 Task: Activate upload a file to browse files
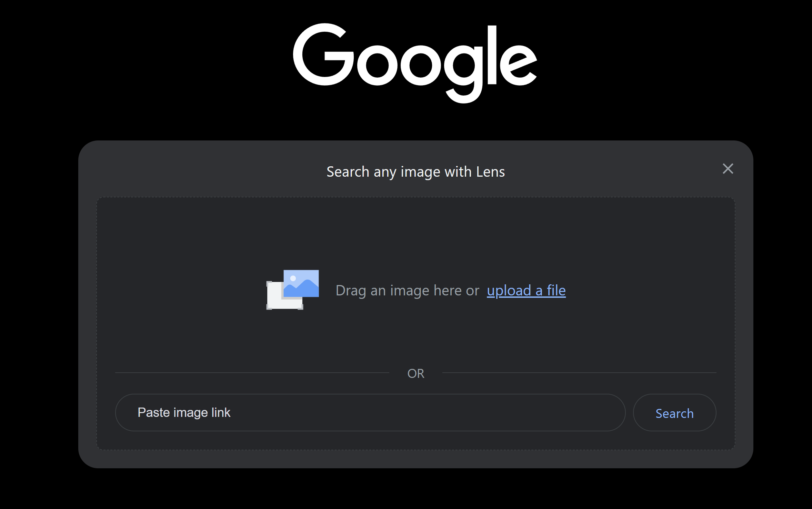point(526,290)
